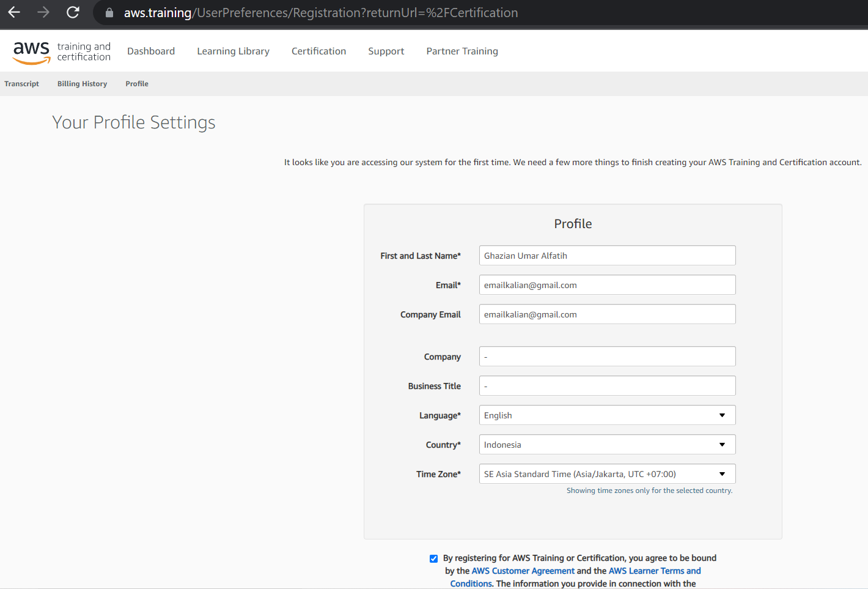Go to the Certification menu item
868x589 pixels.
[x=318, y=51]
